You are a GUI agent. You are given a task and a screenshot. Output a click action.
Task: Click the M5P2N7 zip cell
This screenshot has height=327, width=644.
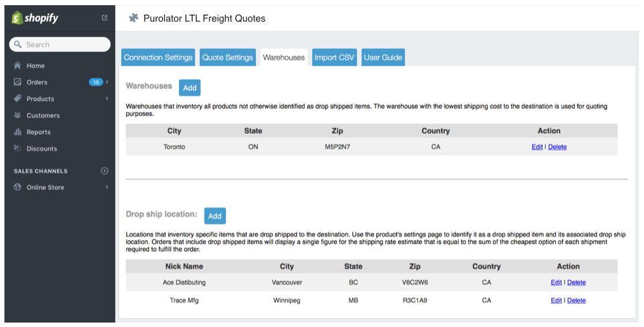pyautogui.click(x=338, y=147)
